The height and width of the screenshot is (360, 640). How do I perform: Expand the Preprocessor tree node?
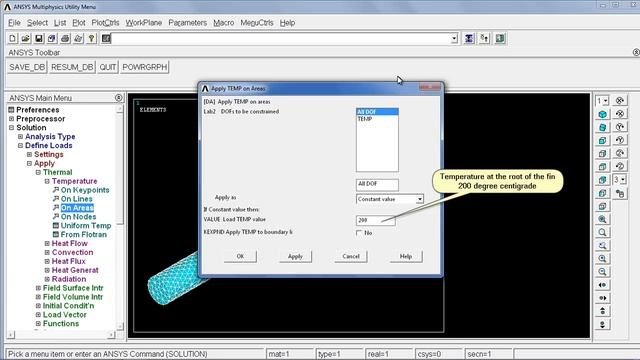tap(11, 119)
